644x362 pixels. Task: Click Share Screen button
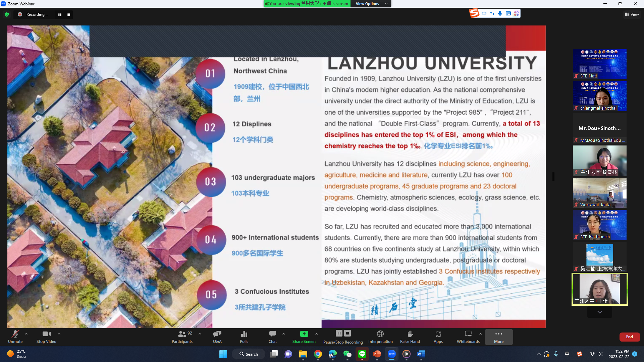click(x=304, y=337)
